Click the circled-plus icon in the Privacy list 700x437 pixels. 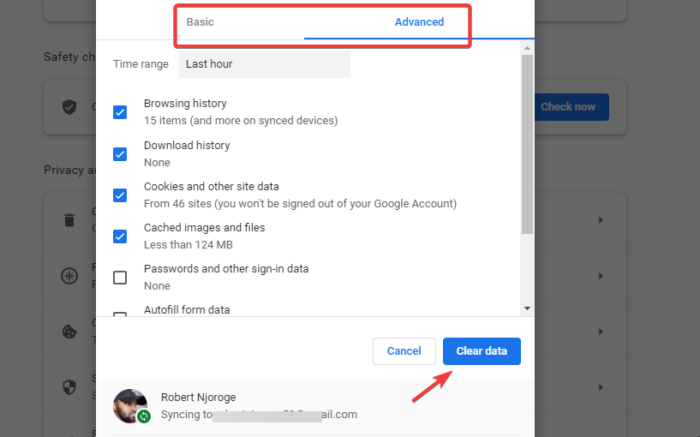pos(70,275)
